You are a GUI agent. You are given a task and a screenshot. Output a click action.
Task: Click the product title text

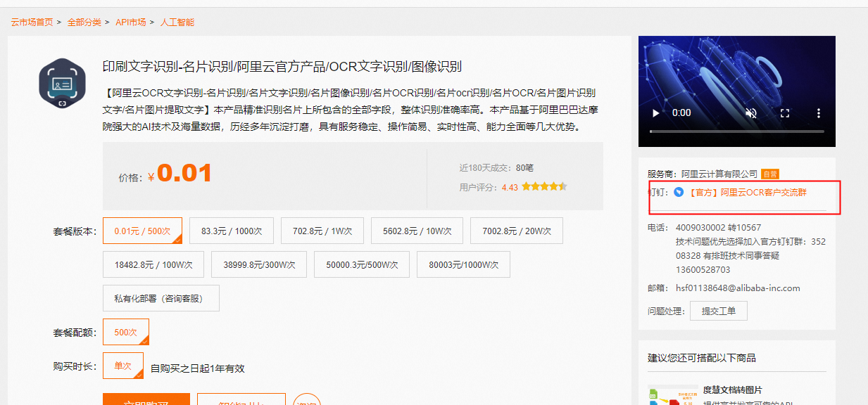pos(282,67)
